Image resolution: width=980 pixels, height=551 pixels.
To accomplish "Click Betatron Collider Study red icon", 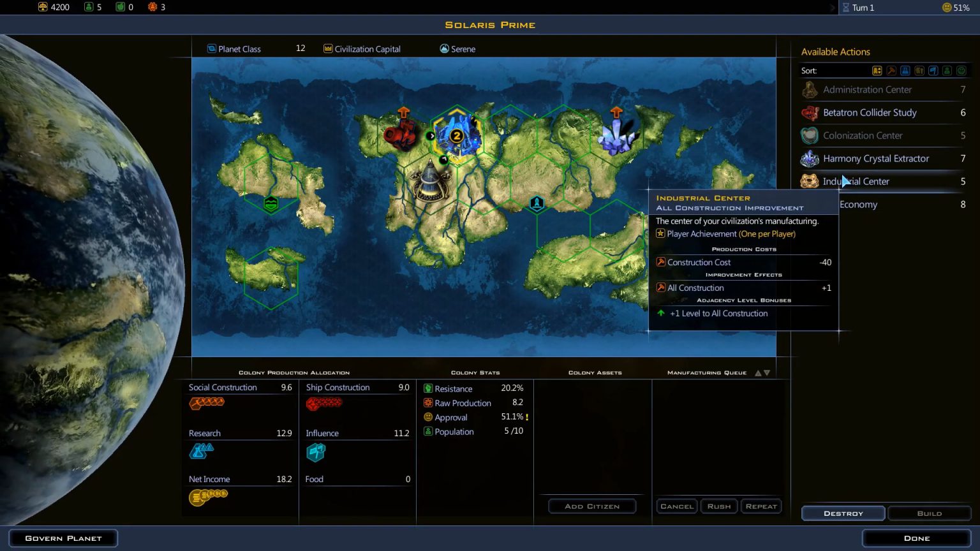I will coord(810,113).
